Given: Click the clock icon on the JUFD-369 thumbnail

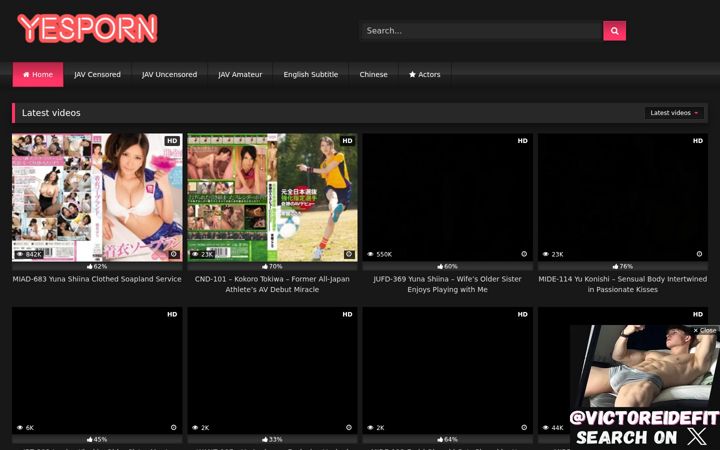Looking at the screenshot, I should 524,254.
